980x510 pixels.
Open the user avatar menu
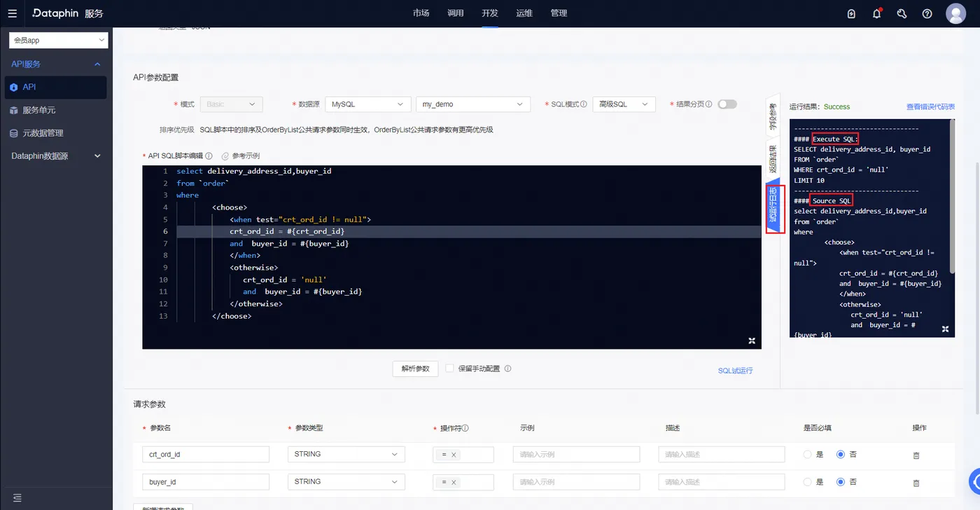point(955,13)
